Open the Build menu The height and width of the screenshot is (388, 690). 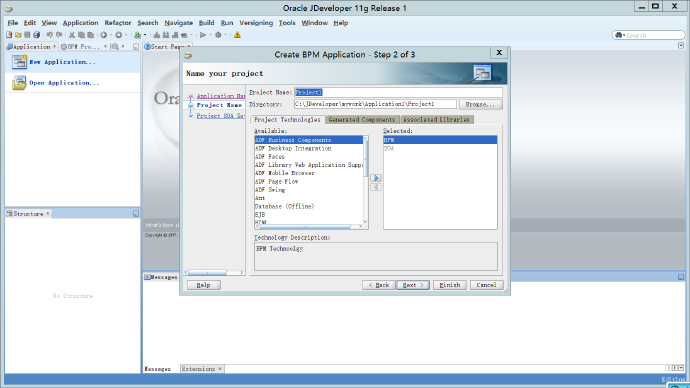point(206,22)
